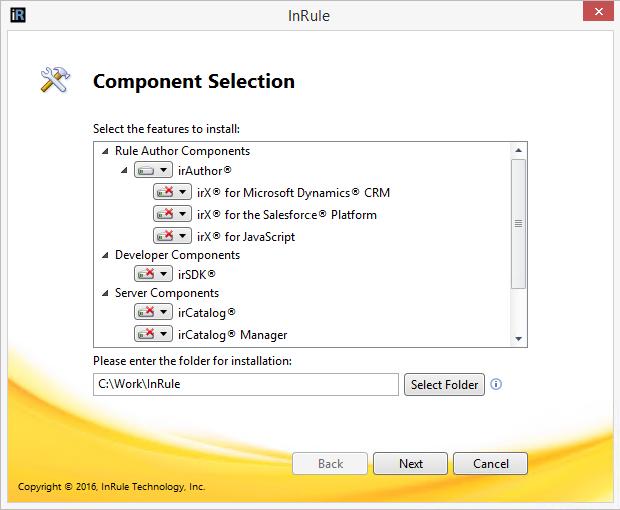The image size is (620, 510).
Task: Open irCatalog feature install dropdown
Action: pyautogui.click(x=153, y=312)
